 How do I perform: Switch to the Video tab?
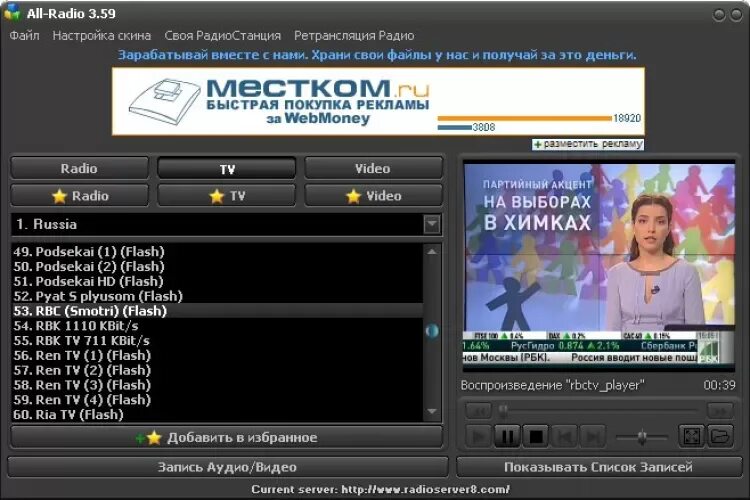(373, 168)
